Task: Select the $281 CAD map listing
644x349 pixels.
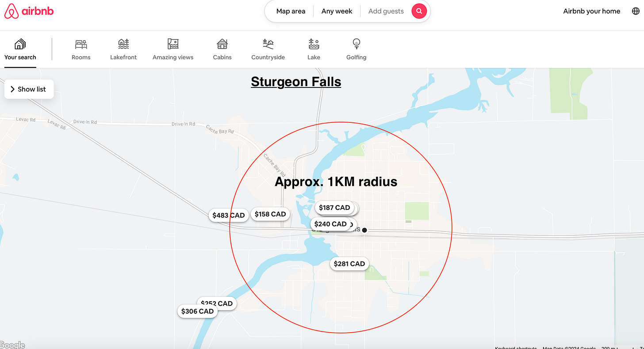Action: click(349, 264)
